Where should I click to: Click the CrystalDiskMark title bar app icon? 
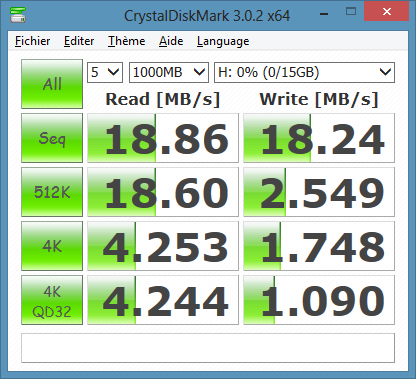18,15
